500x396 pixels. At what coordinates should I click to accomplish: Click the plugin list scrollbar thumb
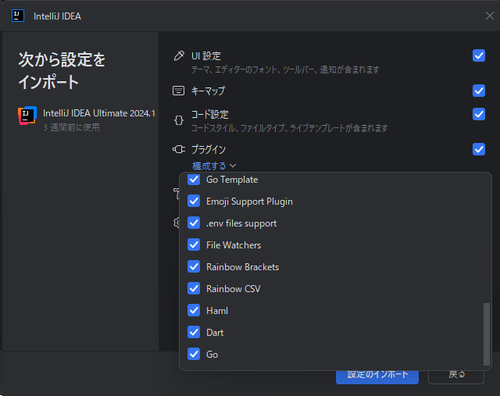click(x=487, y=334)
